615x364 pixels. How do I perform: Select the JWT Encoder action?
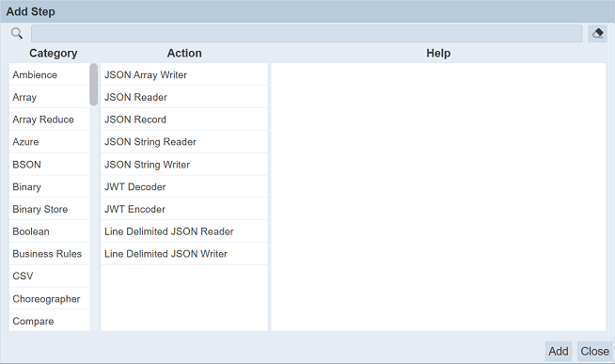184,209
